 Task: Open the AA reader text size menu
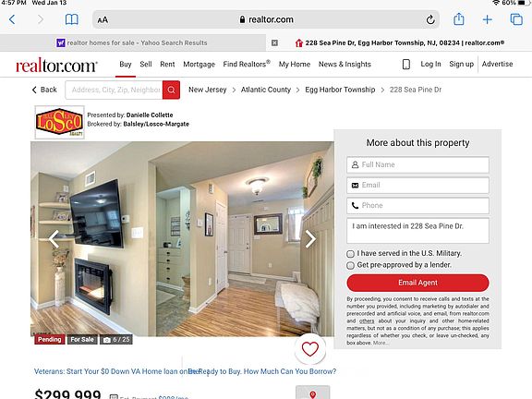click(103, 20)
